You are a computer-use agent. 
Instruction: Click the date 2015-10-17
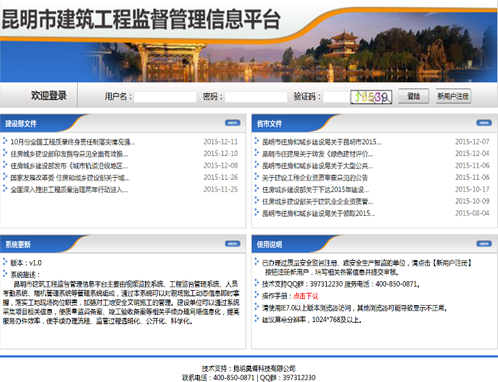pyautogui.click(x=472, y=190)
